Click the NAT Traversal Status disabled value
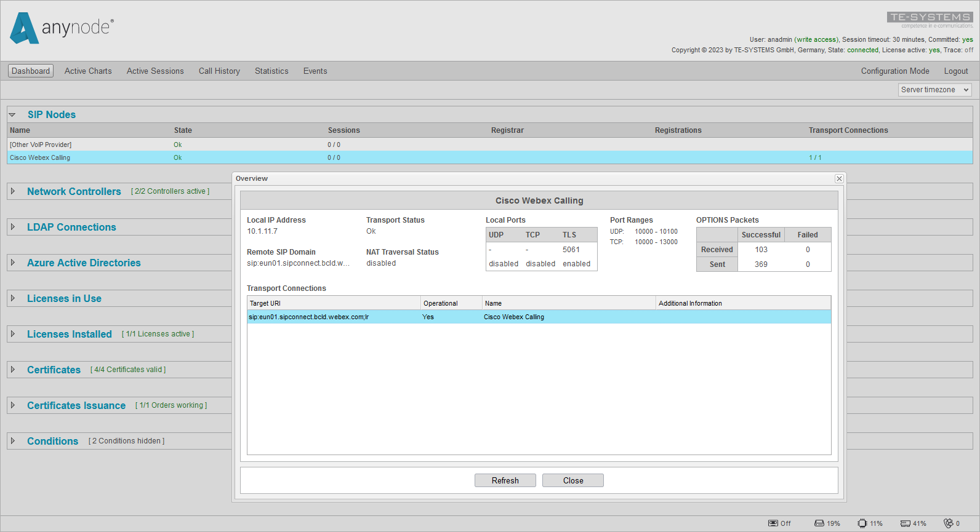Screen dimensions: 980x532 (x=381, y=263)
